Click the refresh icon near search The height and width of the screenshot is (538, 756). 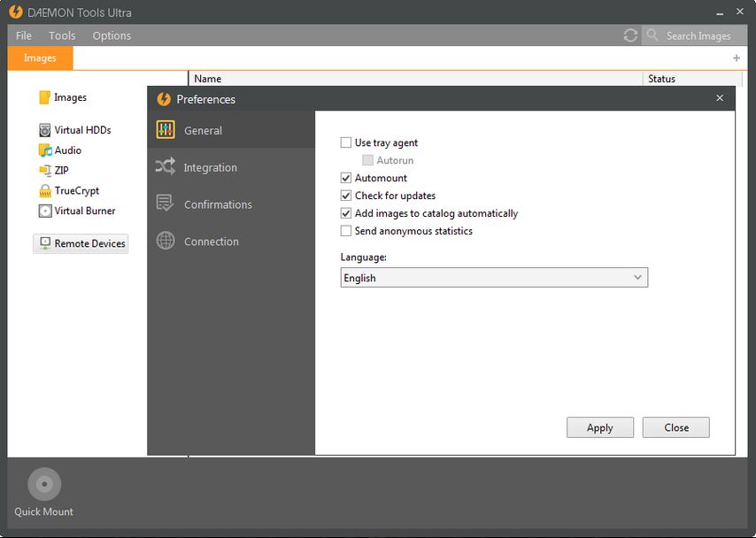pyautogui.click(x=630, y=35)
